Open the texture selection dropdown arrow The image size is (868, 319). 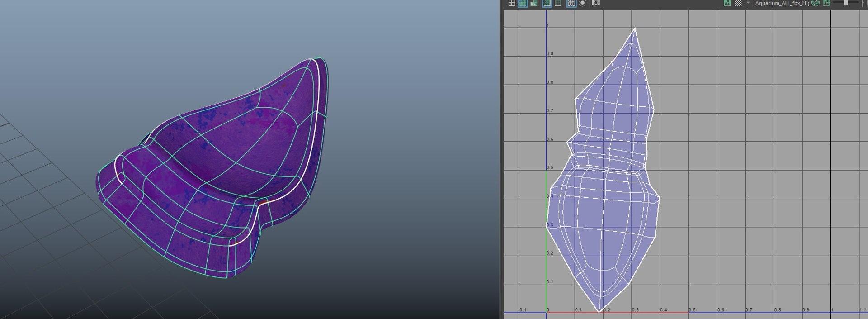tap(748, 3)
